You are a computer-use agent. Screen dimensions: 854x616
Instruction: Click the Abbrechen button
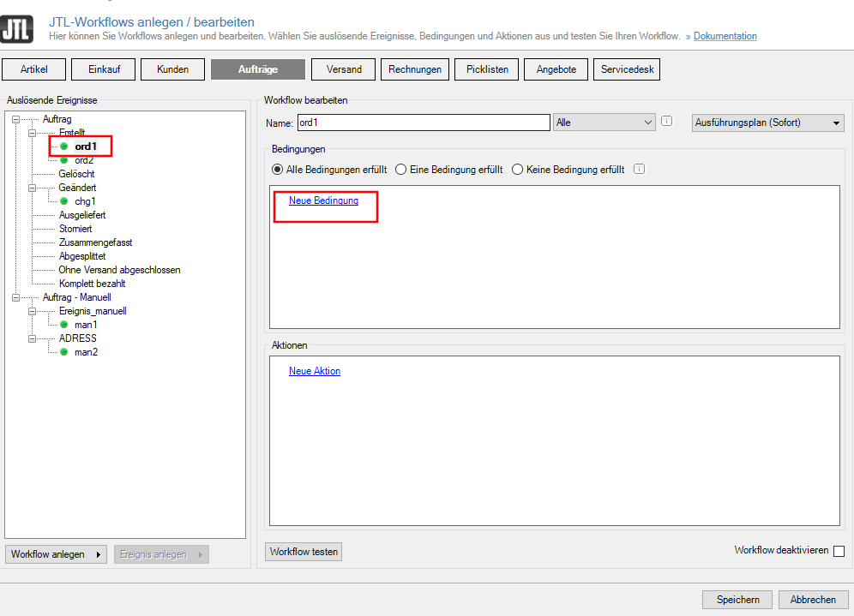click(x=813, y=600)
